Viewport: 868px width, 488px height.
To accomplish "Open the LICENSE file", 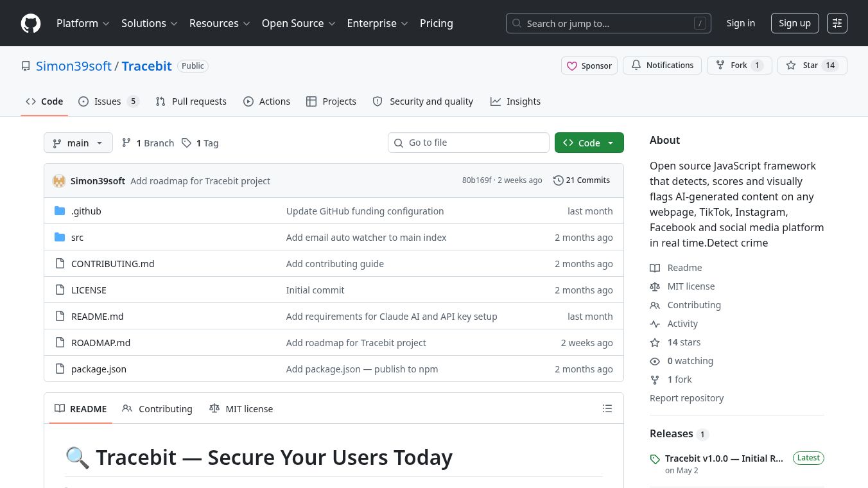I will pyautogui.click(x=89, y=290).
